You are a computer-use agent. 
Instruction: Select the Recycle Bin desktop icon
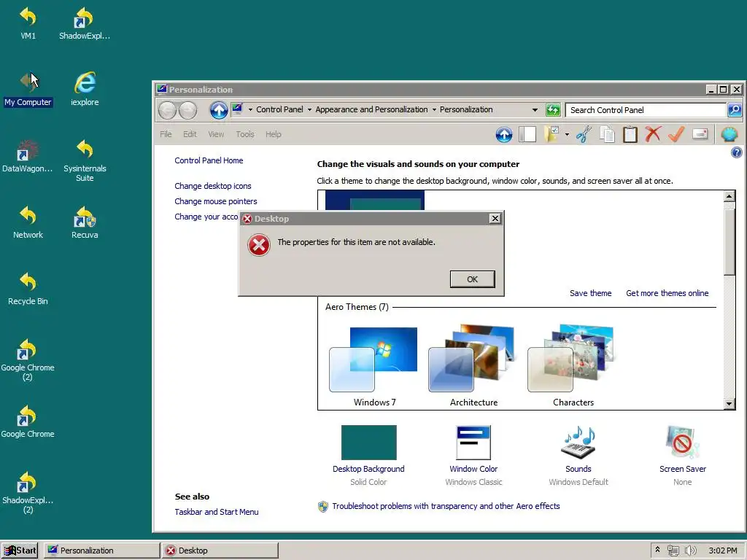[x=28, y=289]
